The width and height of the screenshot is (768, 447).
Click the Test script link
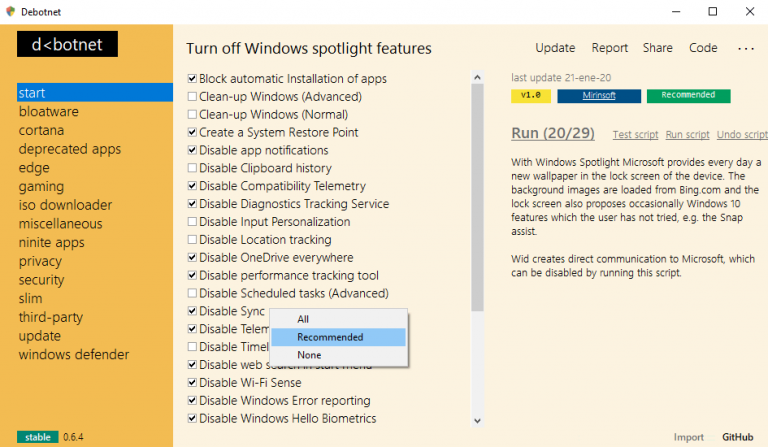coord(635,134)
